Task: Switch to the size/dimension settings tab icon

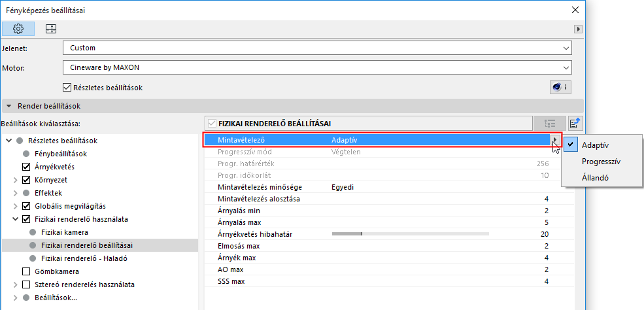Action: pos(51,29)
